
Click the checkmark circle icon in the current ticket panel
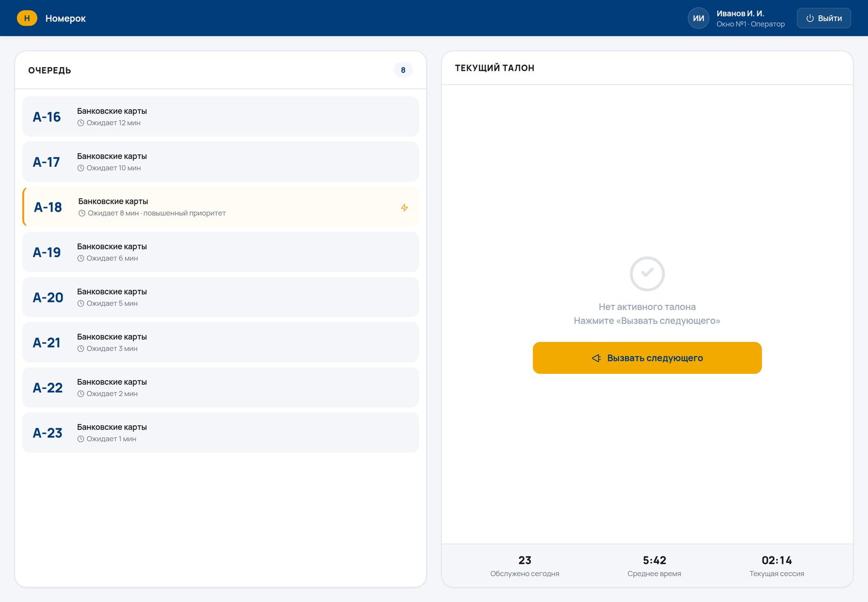click(x=647, y=274)
